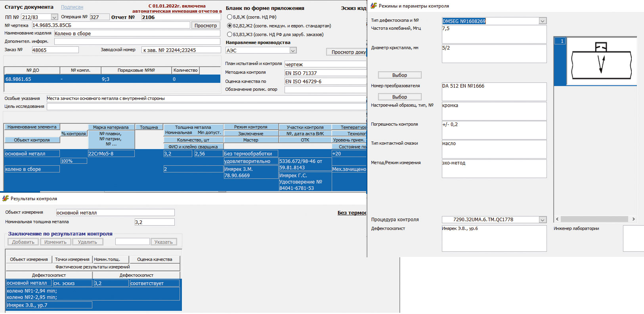Select the Б,В,Ж (соотв. НД РФ) form option
Screen dimensions: 644x314
[x=229, y=17]
